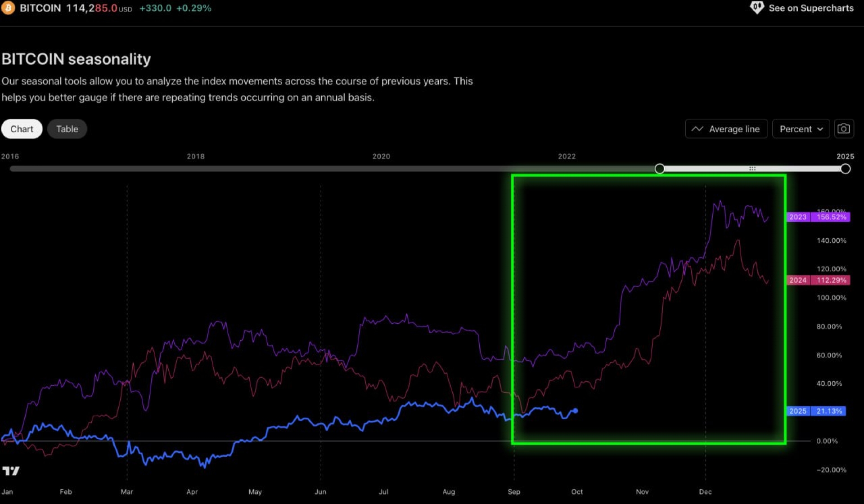Click the BITCOIN ticker name
The image size is (864, 504).
40,8
